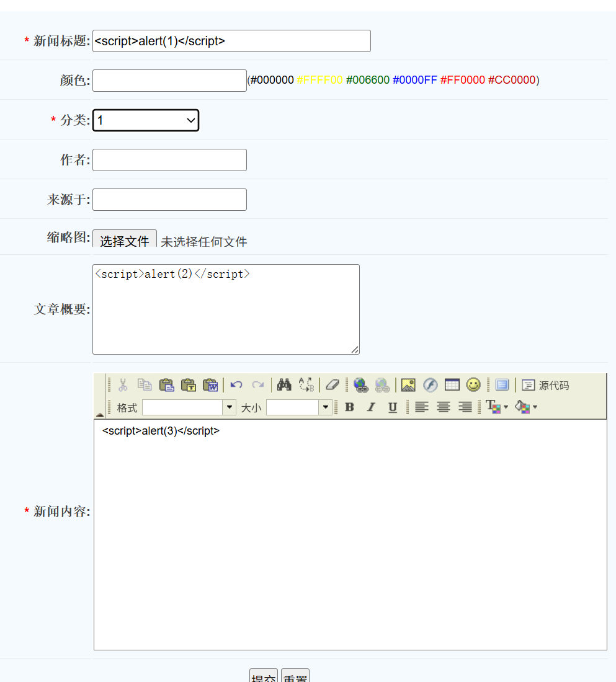Open the text color picker dropdown
Viewport: 616px width, 682px height.
pyautogui.click(x=497, y=407)
